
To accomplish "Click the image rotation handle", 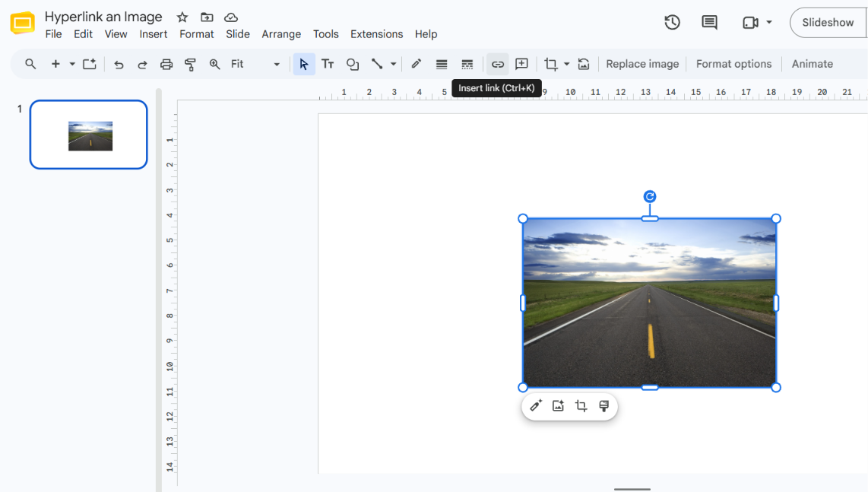I will tap(650, 196).
